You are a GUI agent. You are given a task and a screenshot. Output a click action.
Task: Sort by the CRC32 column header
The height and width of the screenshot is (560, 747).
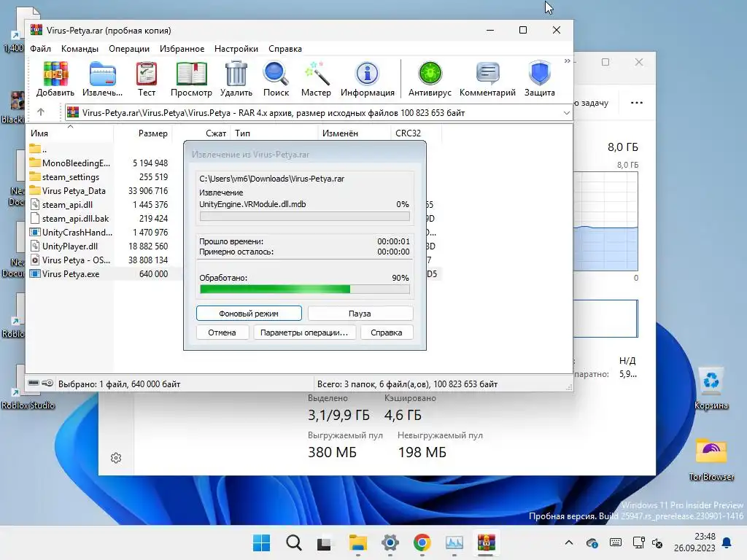coord(416,133)
